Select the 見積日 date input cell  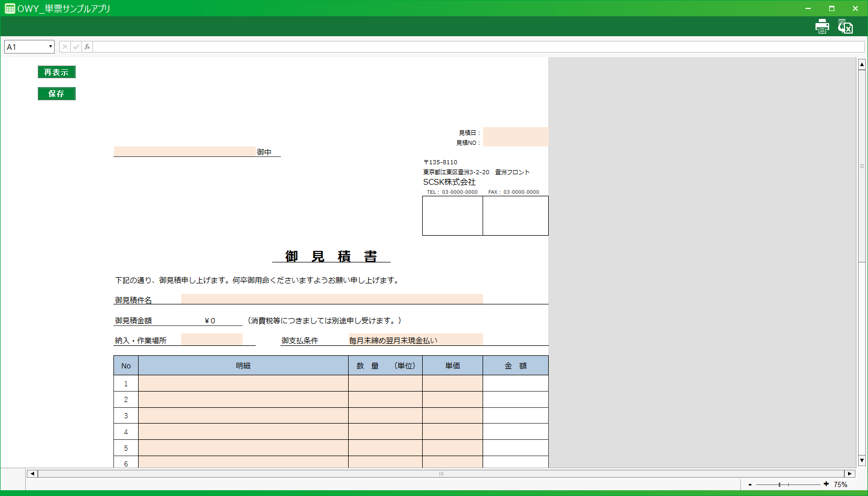tap(515, 132)
